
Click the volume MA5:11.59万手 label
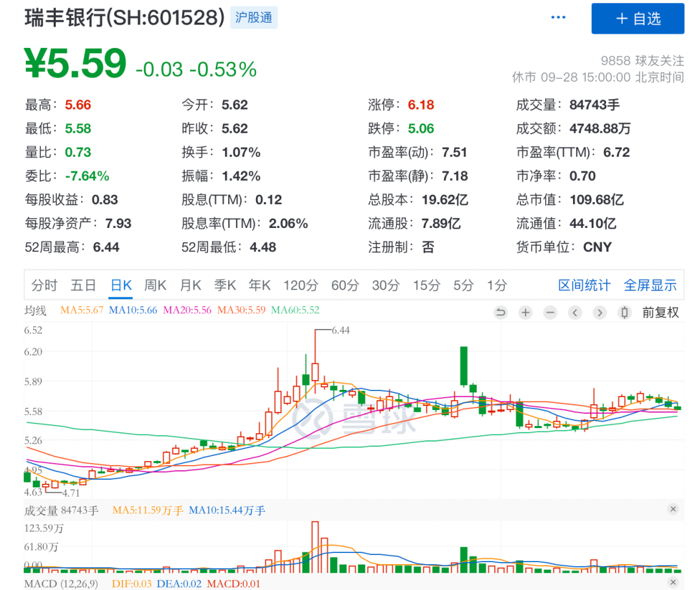[x=148, y=510]
